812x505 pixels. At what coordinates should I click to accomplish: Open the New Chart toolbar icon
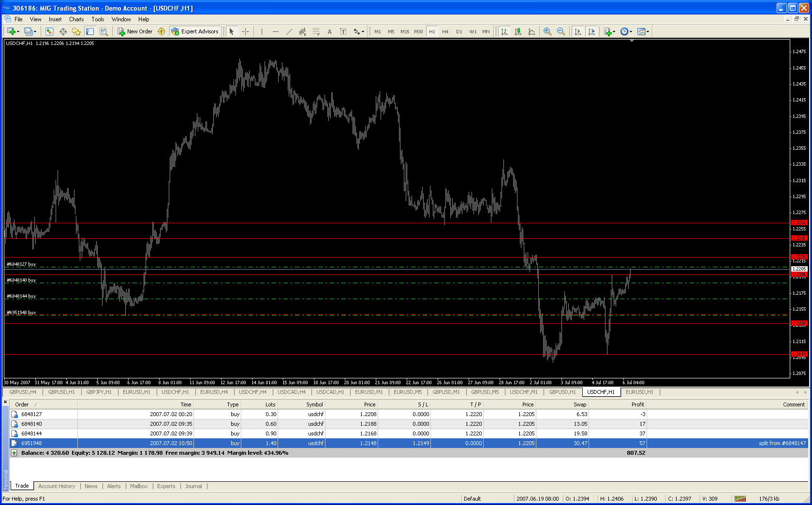pos(12,31)
